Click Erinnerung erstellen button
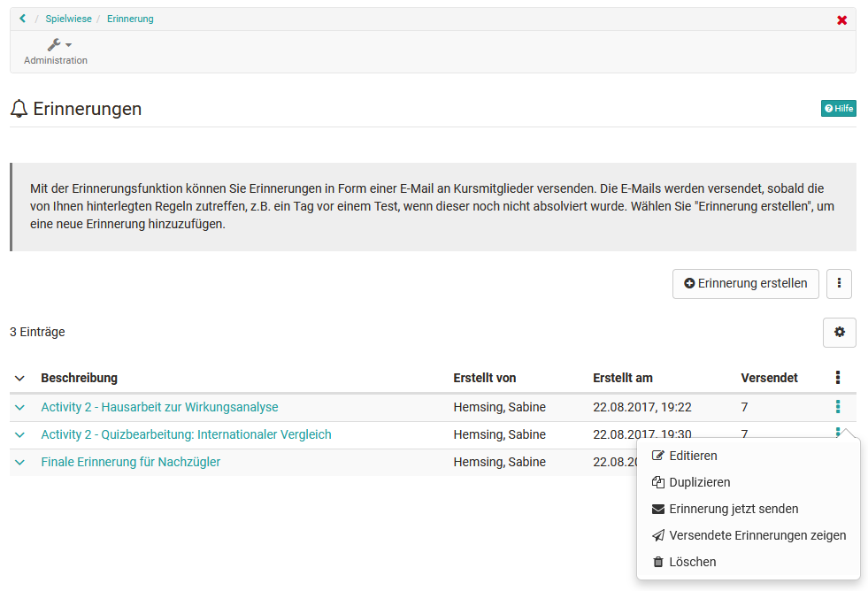This screenshot has width=868, height=591. [745, 284]
